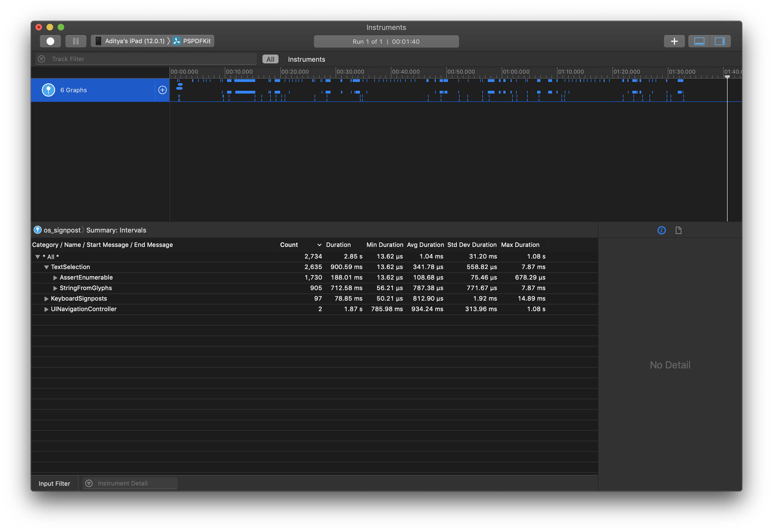Screen dimensions: 773x532
Task: Open the run info document icon
Action: click(x=678, y=230)
